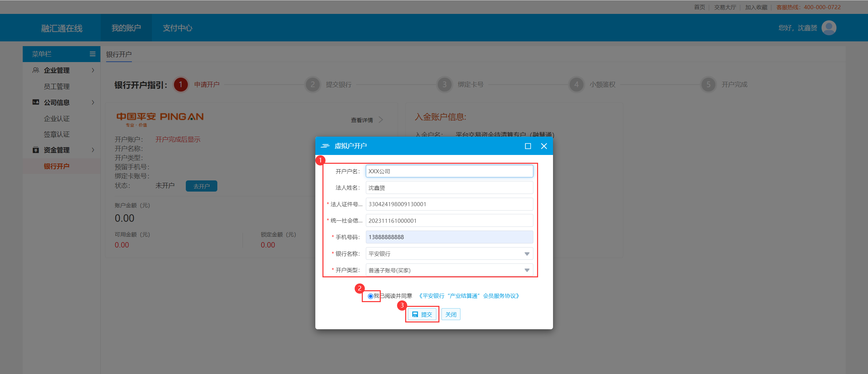Click the 法人证件号 input field
Viewport: 868px width, 374px height.
pyautogui.click(x=449, y=204)
